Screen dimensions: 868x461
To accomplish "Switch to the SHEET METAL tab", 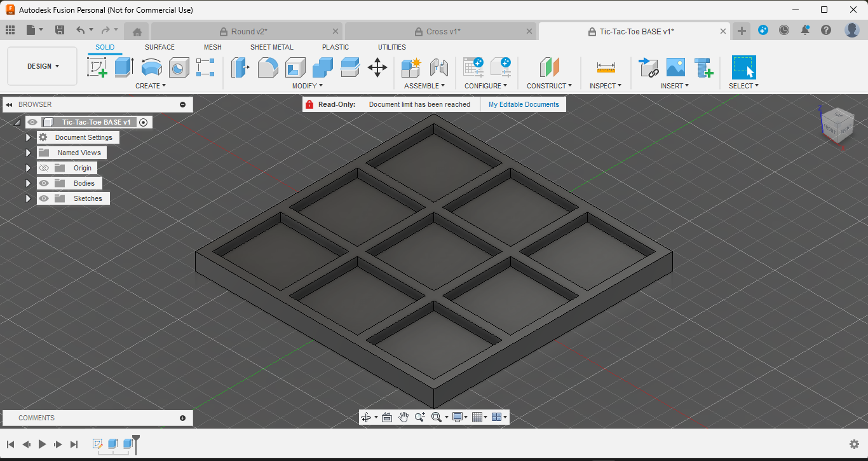I will 272,47.
